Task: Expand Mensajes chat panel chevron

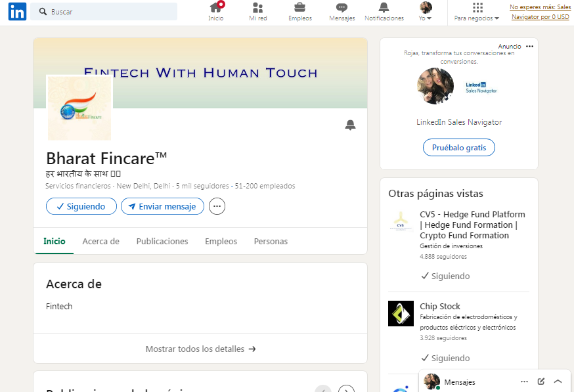Action: (558, 381)
